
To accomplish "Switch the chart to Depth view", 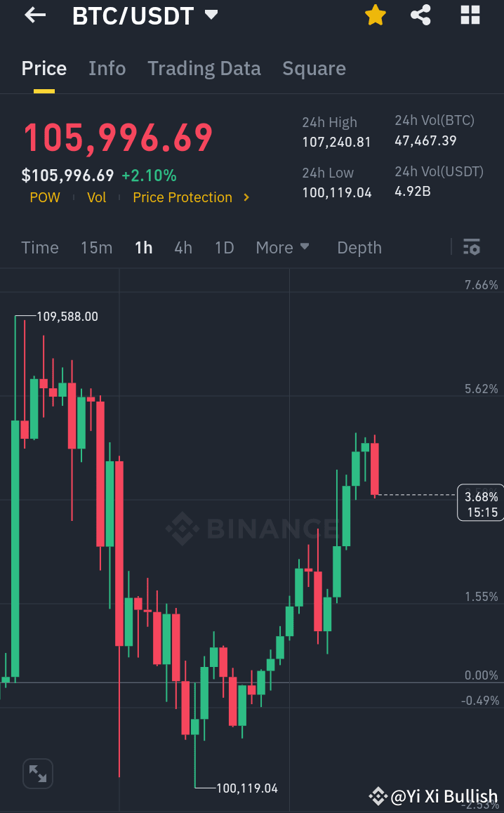I will tap(359, 247).
